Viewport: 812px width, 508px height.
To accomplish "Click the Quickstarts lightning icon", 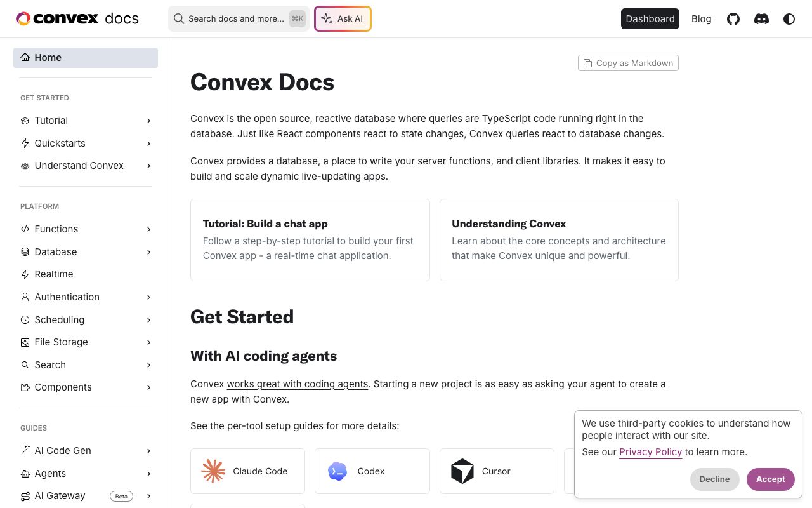I will pyautogui.click(x=25, y=144).
